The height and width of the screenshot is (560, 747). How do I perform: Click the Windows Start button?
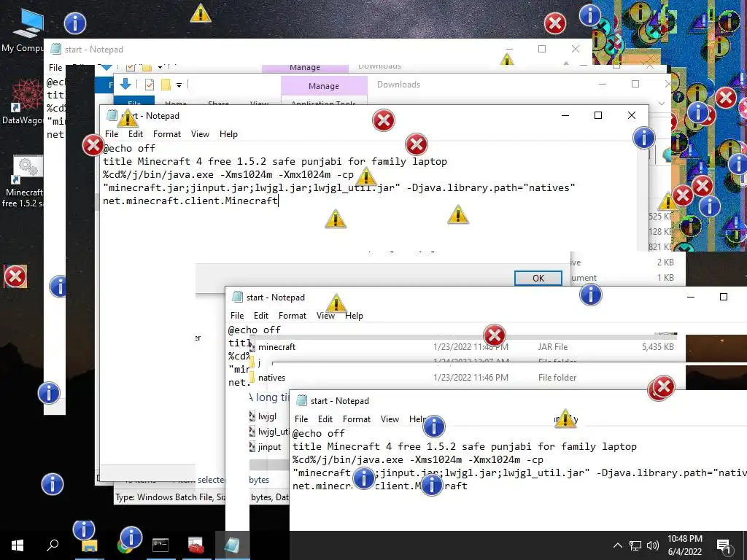click(x=18, y=545)
